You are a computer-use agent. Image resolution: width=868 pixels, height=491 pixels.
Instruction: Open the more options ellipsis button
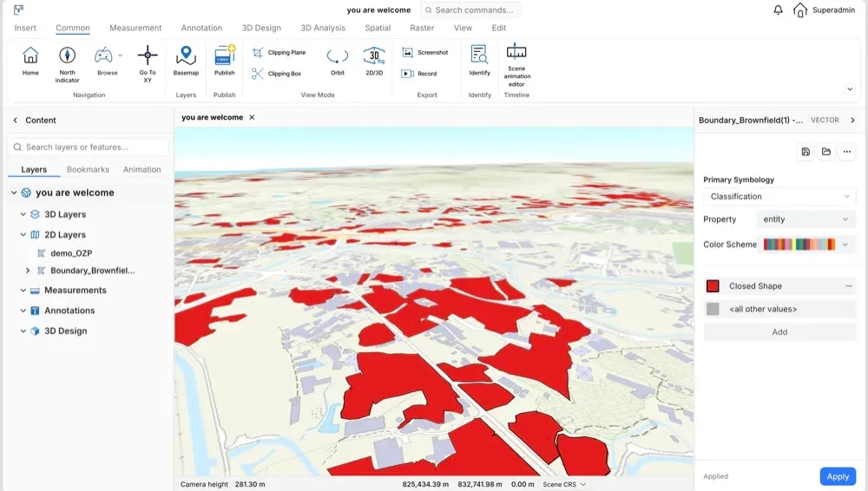point(847,152)
